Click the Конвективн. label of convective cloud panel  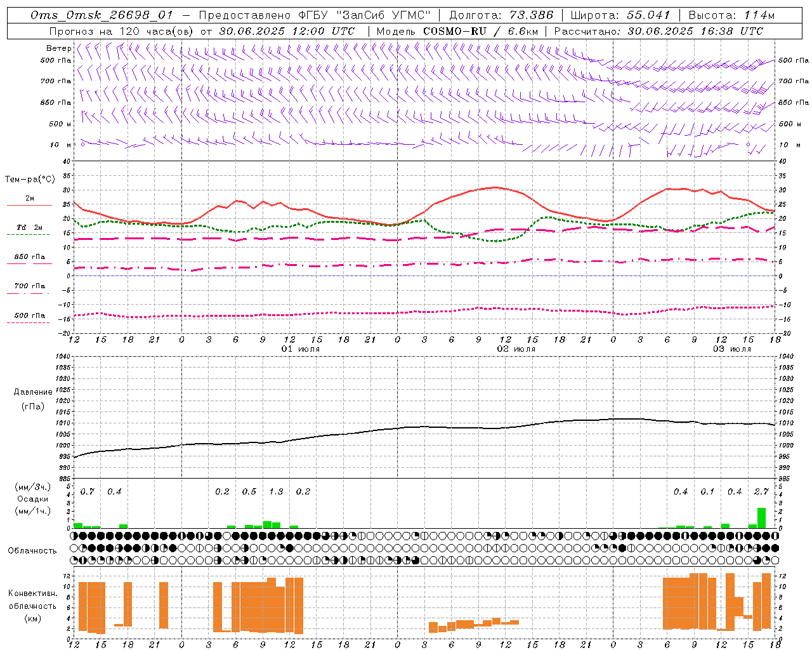[32, 594]
